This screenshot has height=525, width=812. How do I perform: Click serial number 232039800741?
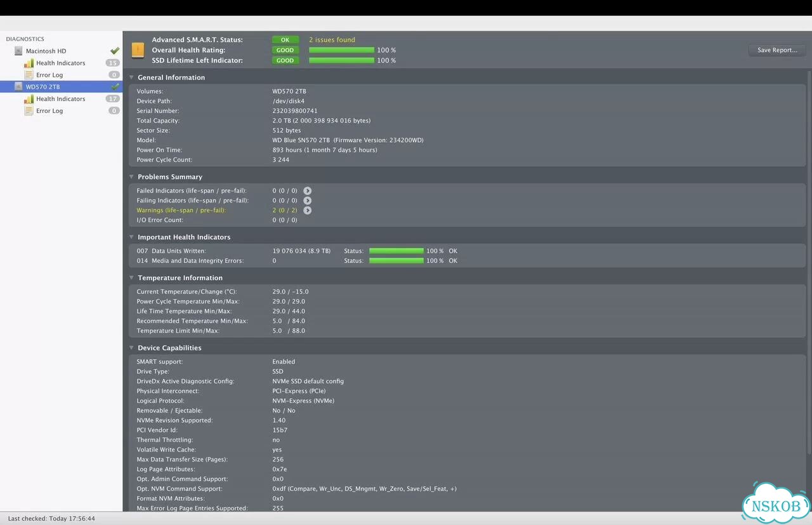coord(295,111)
